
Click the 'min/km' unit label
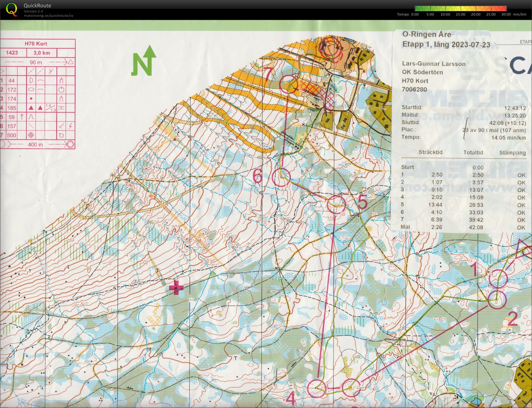pos(520,14)
